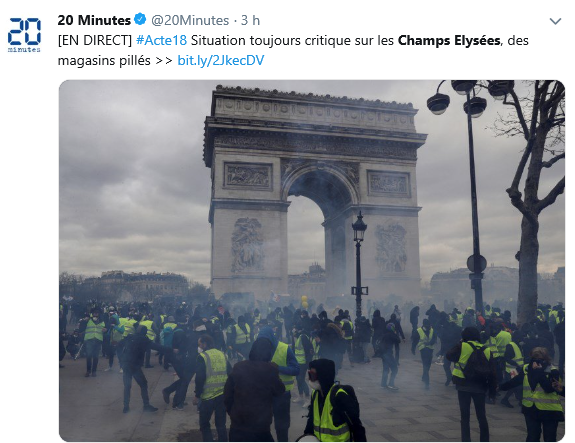The width and height of the screenshot is (575, 443).
Task: Click the small "minutes" text under the logo
Action: point(24,50)
